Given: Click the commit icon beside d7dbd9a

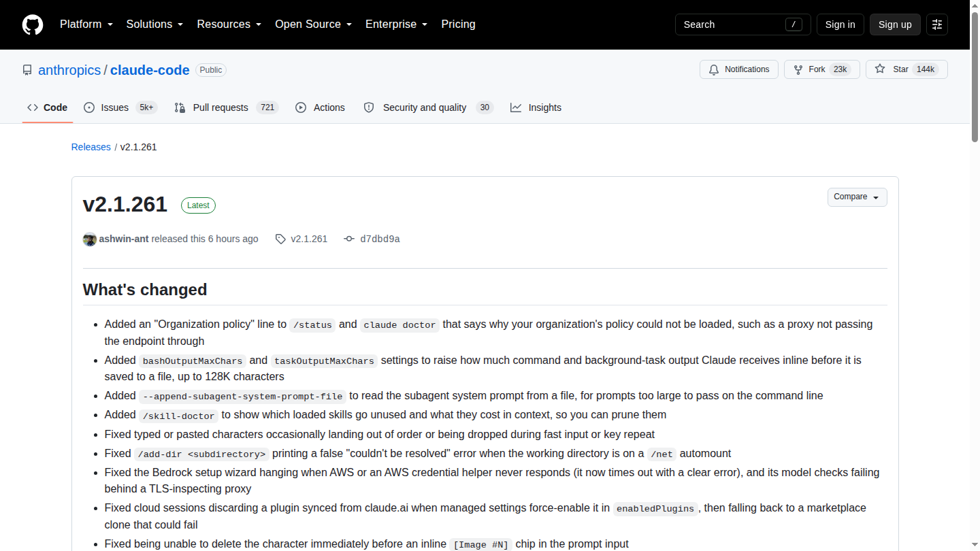Looking at the screenshot, I should (x=349, y=239).
